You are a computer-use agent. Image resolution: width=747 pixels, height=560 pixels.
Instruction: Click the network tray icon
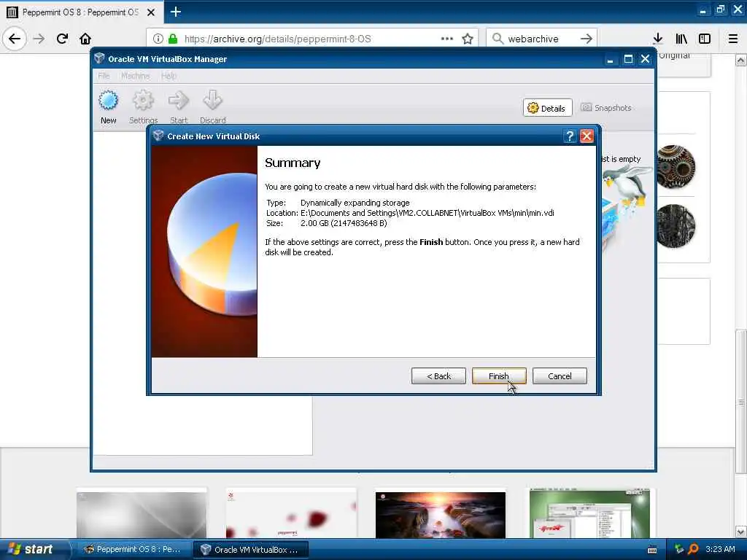(679, 549)
